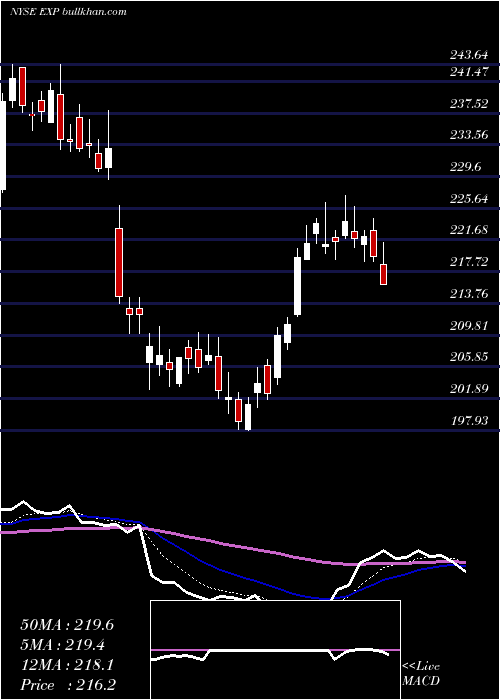Click the Price : 216.2 reading
The height and width of the screenshot is (700, 500).
coord(68,685)
